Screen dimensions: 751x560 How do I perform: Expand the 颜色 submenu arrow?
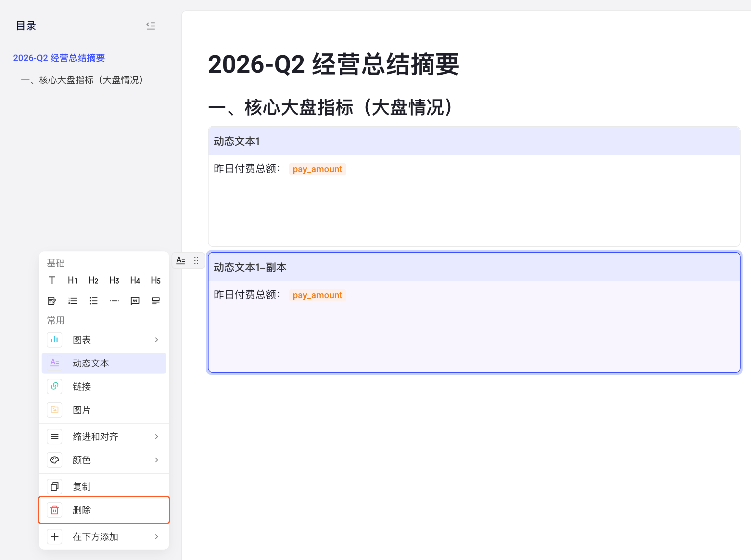click(156, 460)
